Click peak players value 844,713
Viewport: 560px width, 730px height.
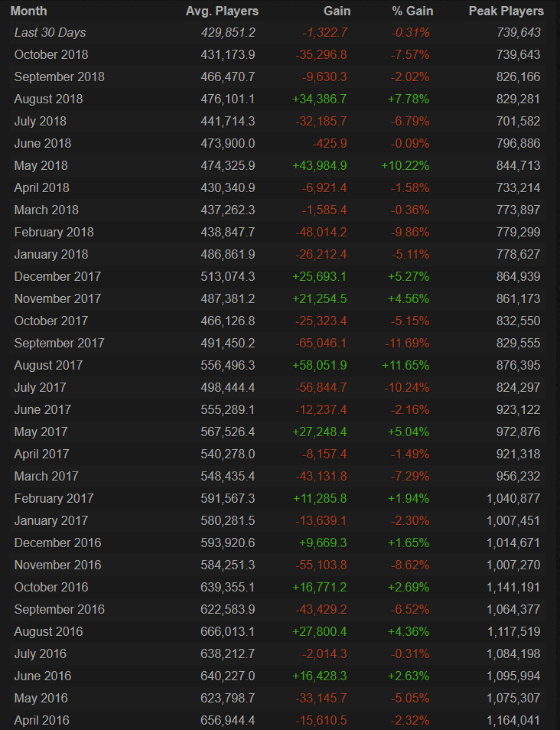(518, 166)
